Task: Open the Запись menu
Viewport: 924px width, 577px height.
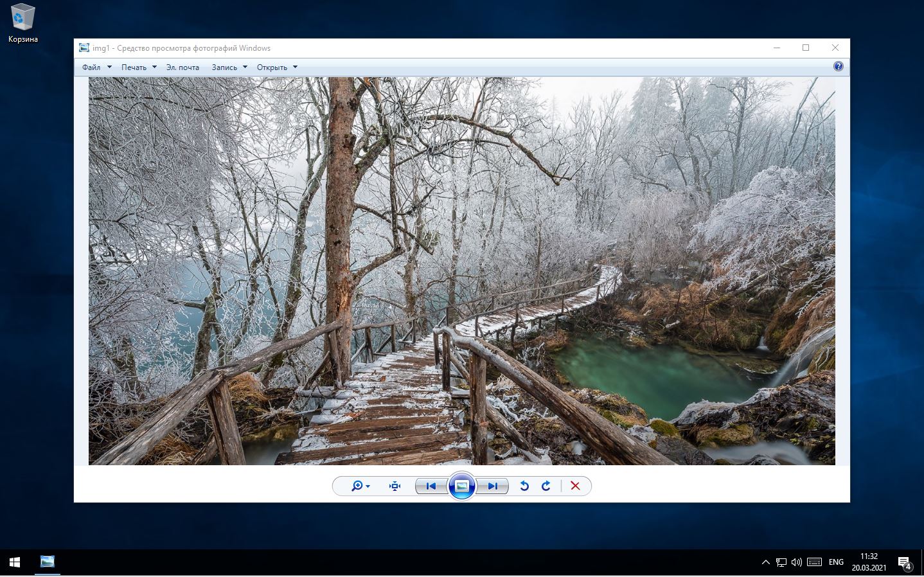Action: point(229,67)
